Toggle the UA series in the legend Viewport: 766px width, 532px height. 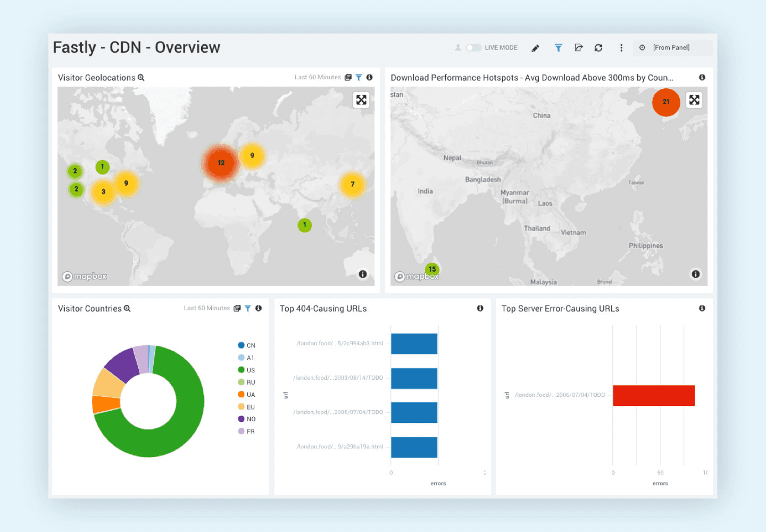pyautogui.click(x=247, y=394)
